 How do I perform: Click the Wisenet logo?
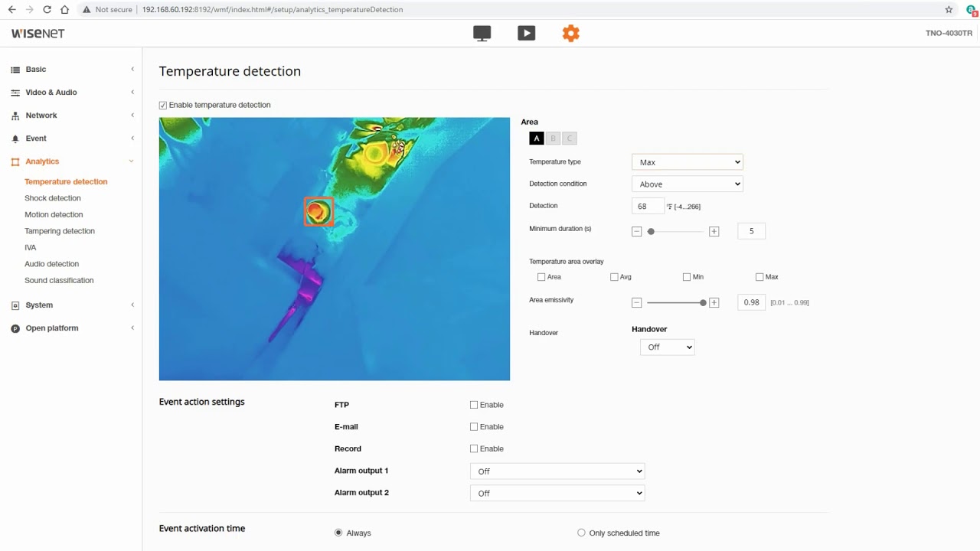coord(38,34)
